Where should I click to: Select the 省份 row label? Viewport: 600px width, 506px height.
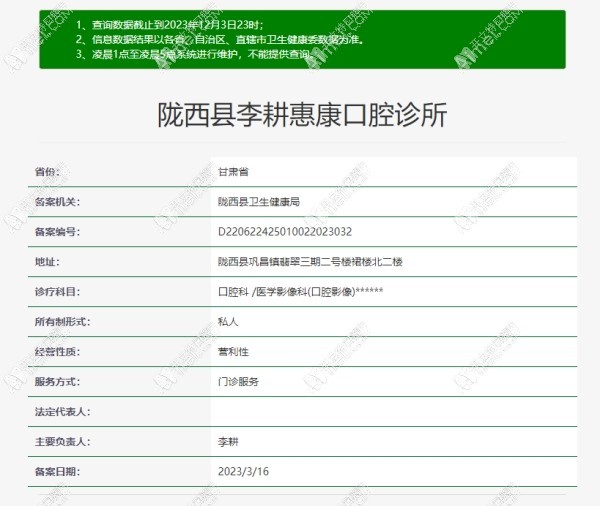click(47, 172)
